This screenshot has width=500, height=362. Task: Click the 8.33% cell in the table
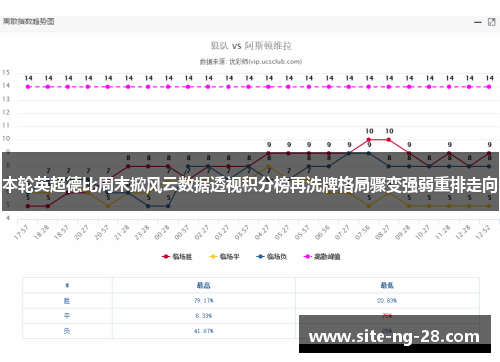[204, 316]
